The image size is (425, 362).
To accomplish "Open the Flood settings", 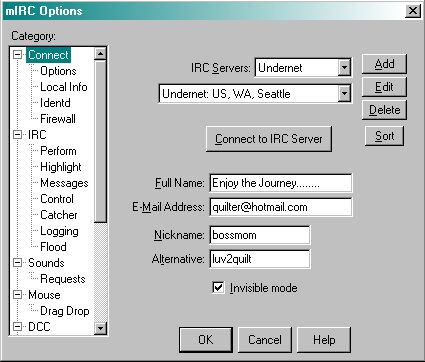I will click(x=53, y=247).
